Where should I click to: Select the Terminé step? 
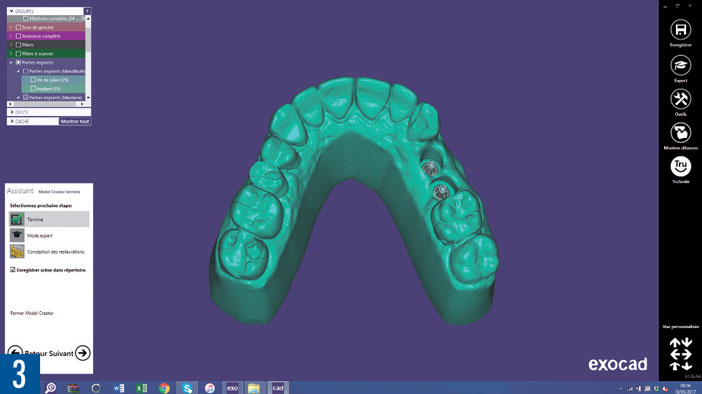(49, 219)
